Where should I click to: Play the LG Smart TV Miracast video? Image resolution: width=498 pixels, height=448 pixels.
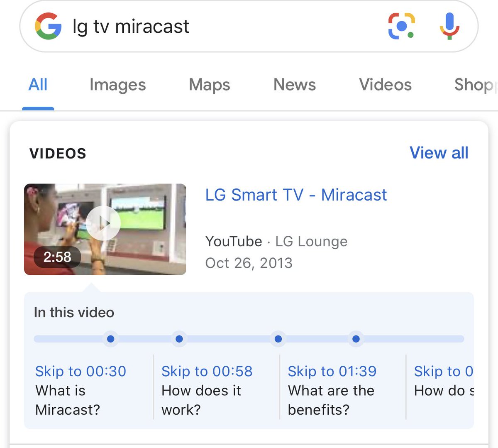[x=103, y=223]
